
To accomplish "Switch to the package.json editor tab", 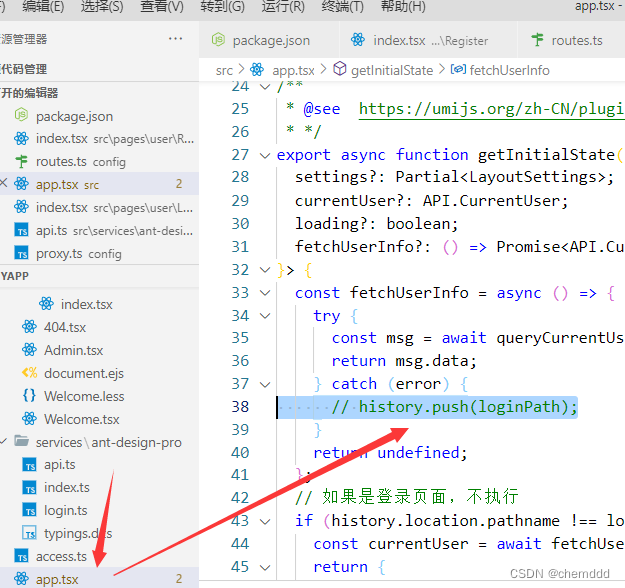I will point(269,40).
